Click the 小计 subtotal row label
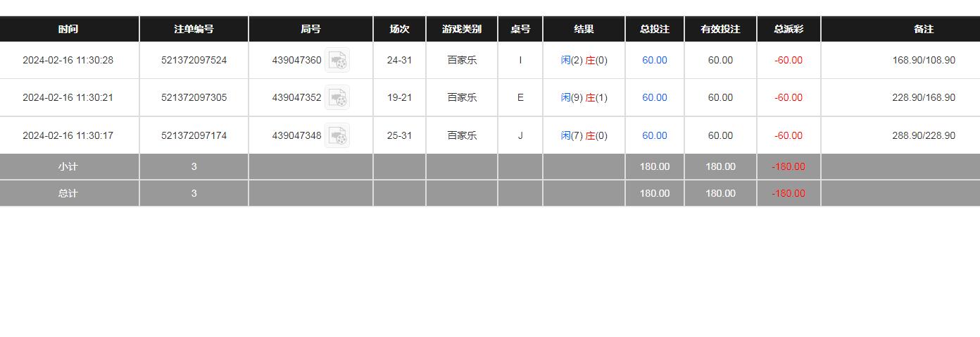 coord(68,167)
